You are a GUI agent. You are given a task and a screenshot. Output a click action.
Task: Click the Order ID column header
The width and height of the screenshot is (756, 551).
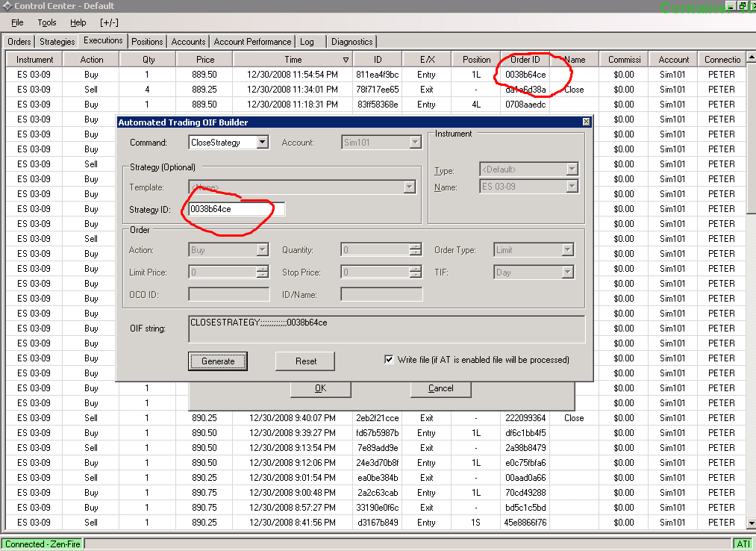tap(525, 60)
